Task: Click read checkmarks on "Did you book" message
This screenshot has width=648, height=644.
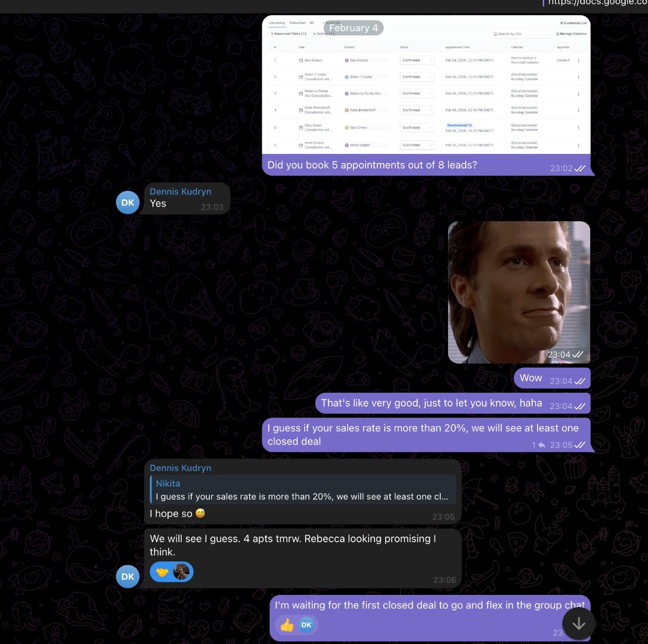Action: (580, 169)
